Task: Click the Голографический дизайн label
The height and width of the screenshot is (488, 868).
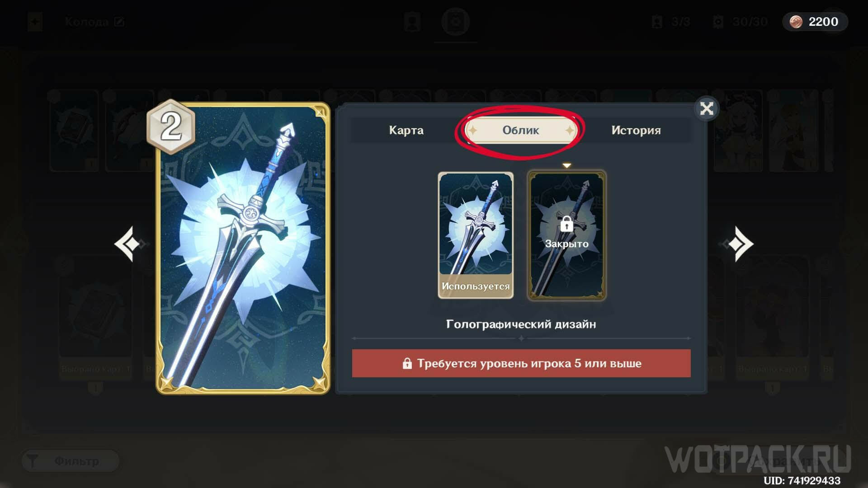Action: pyautogui.click(x=521, y=324)
